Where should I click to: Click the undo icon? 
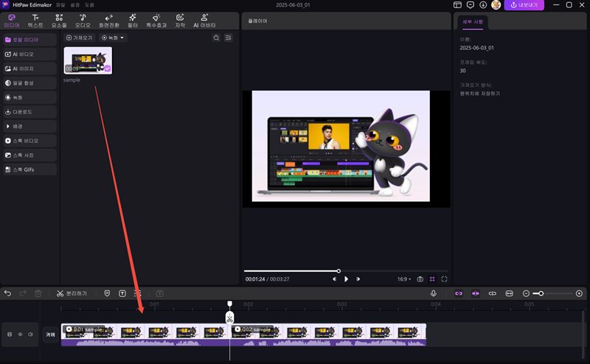click(x=7, y=293)
